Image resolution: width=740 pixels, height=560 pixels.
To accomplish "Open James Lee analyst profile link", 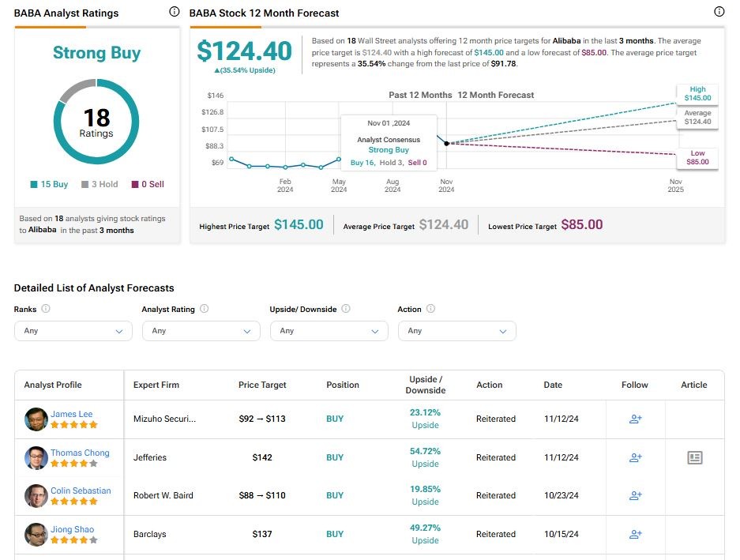I will tap(72, 414).
